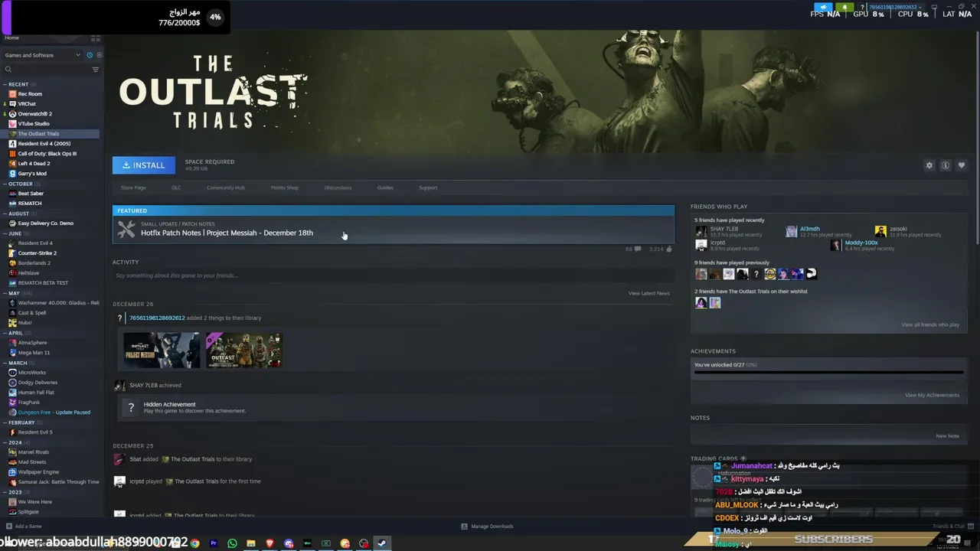Click the New Note button
Screen dimensions: 980x551
947,436
